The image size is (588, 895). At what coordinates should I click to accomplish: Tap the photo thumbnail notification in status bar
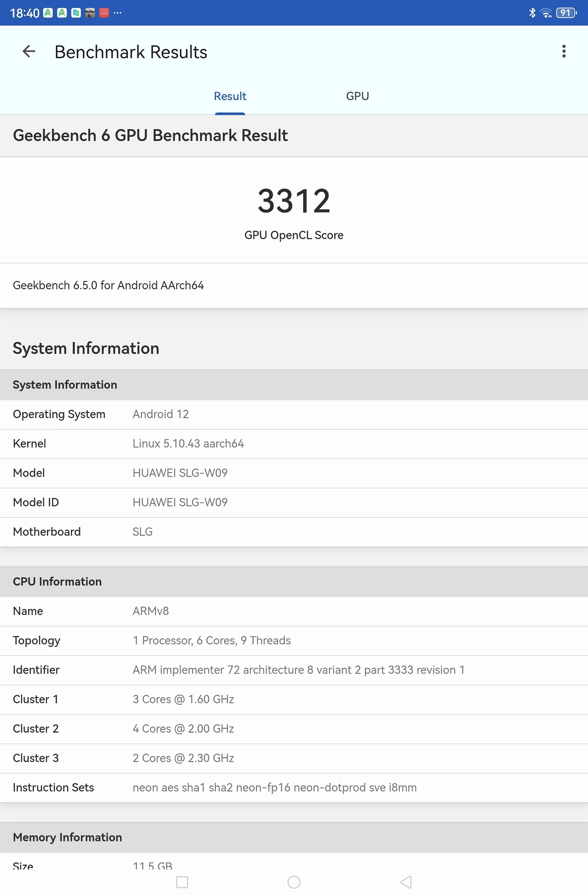coord(90,13)
